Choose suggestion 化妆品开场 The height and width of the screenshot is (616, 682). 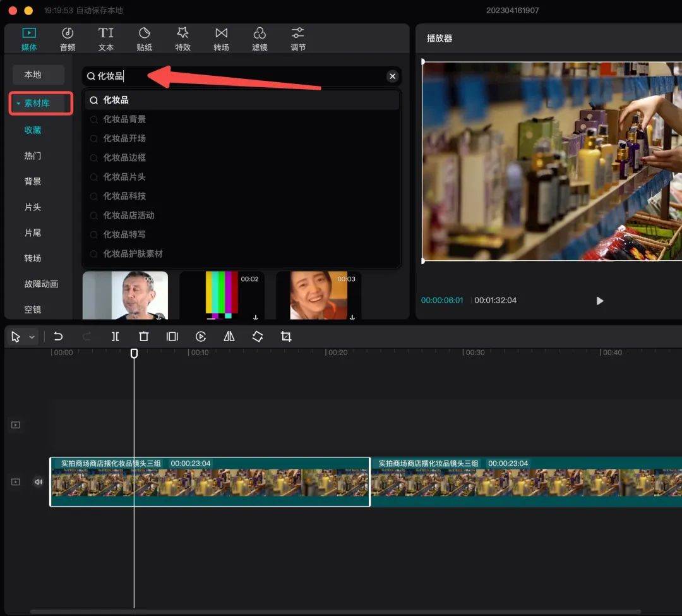242,138
